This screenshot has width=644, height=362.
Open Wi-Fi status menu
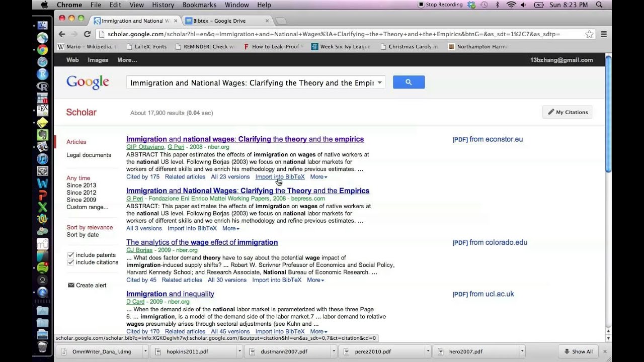click(x=511, y=5)
